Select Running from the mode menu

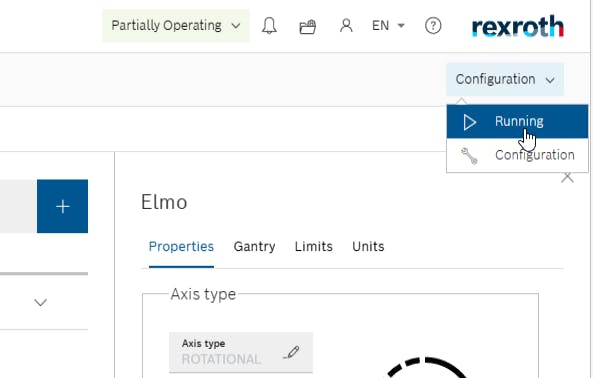point(517,122)
